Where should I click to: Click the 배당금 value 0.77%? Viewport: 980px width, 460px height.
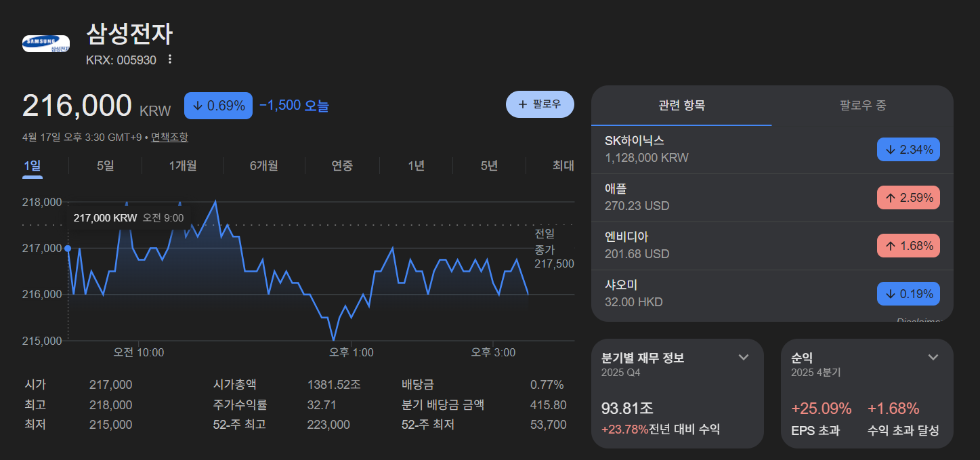click(547, 385)
